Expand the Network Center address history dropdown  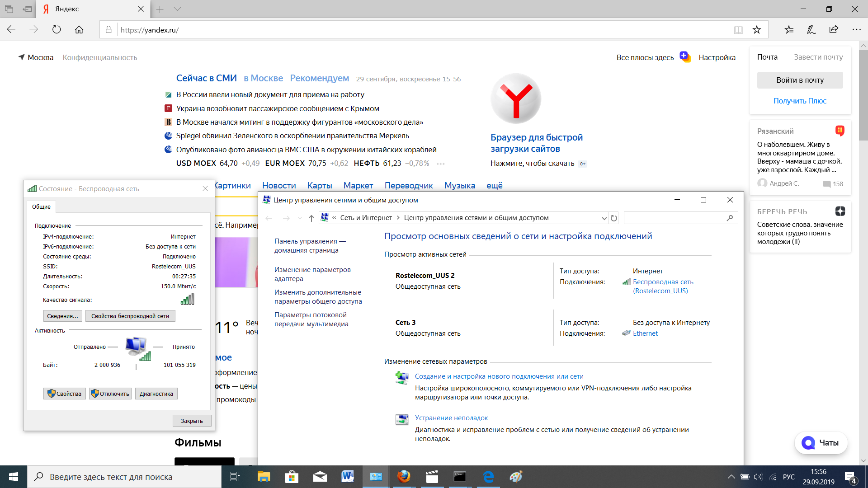pyautogui.click(x=604, y=218)
